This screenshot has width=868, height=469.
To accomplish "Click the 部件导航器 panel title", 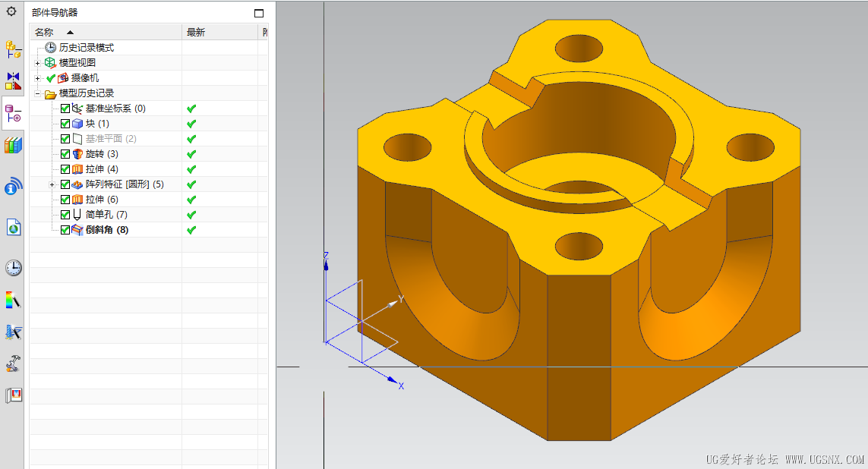I will pyautogui.click(x=55, y=13).
